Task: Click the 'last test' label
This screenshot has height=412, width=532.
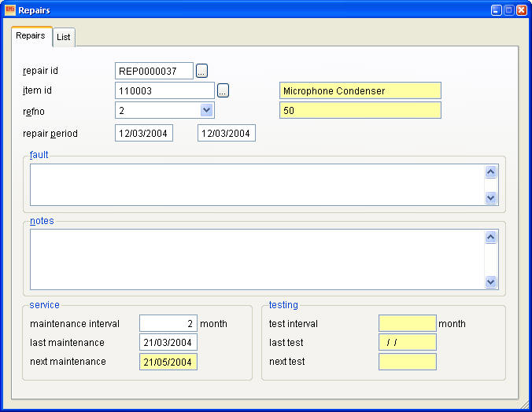Action: click(x=286, y=343)
